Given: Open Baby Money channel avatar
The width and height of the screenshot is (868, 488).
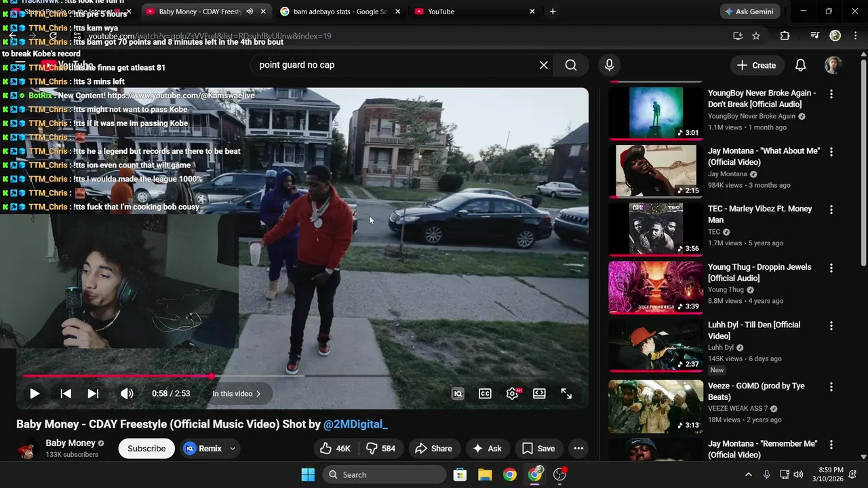Looking at the screenshot, I should [27, 449].
